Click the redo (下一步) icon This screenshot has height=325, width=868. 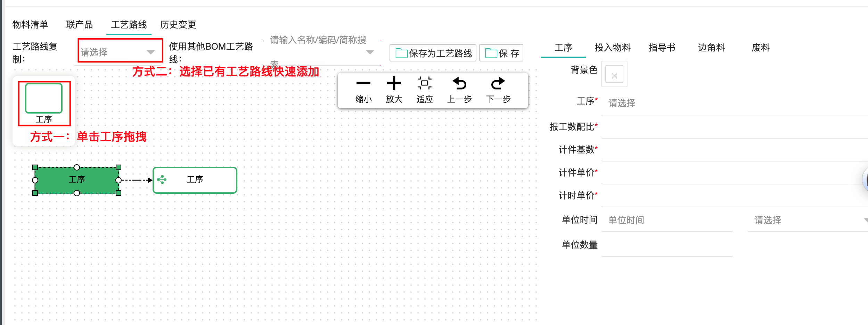[x=498, y=83]
